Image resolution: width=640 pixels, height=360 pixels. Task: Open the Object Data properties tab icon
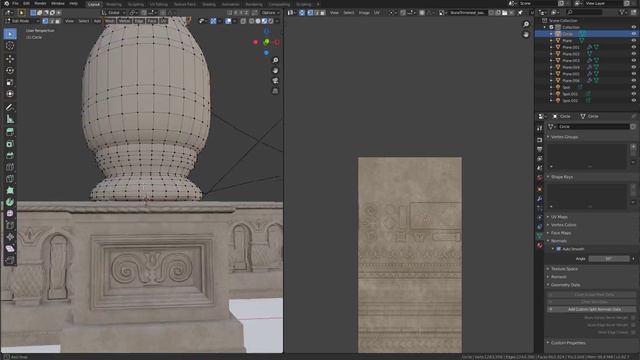(x=540, y=236)
